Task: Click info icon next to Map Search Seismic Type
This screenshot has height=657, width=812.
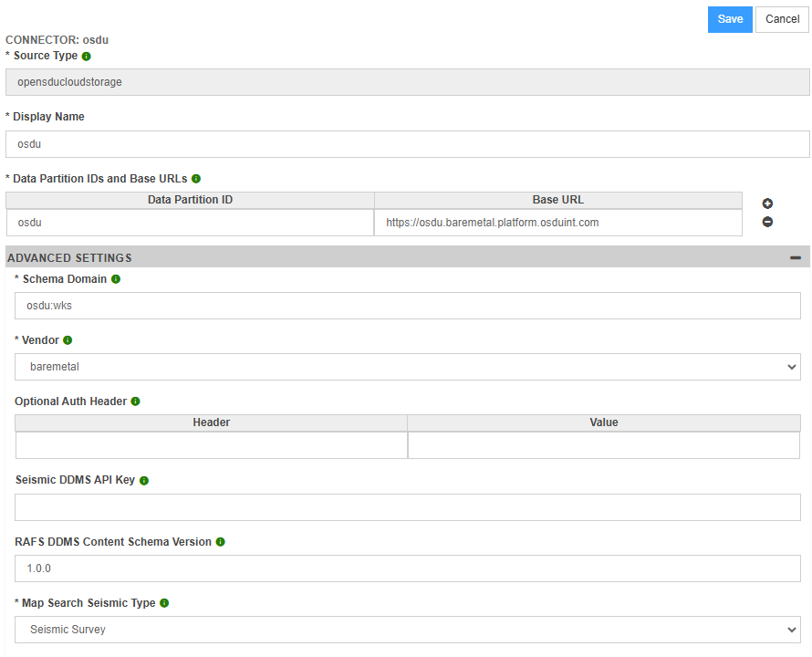Action: click(164, 603)
